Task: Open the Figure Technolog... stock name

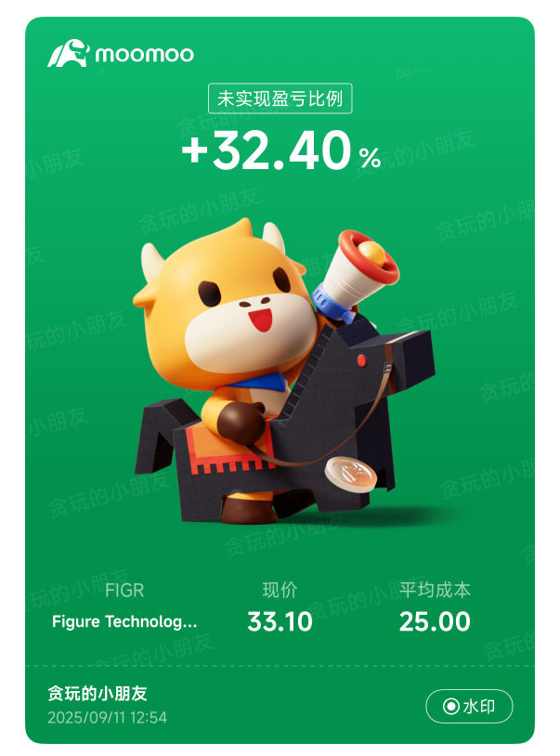Action: click(x=124, y=621)
